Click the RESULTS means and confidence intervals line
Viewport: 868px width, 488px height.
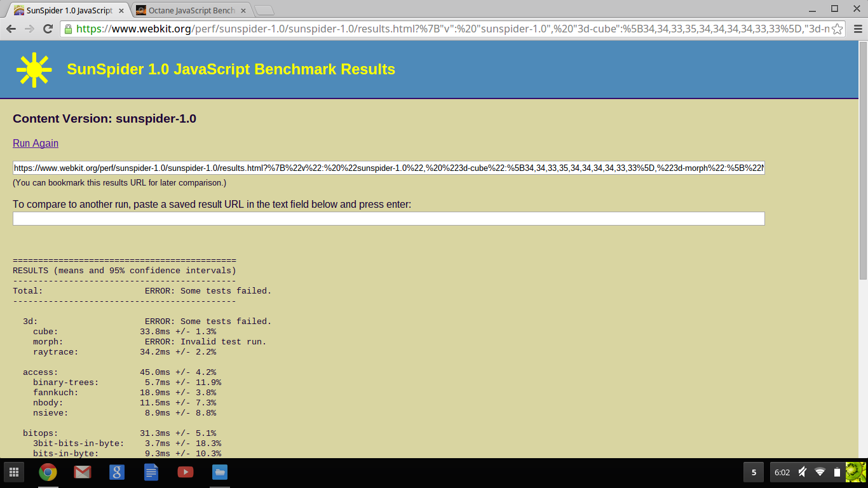point(125,271)
